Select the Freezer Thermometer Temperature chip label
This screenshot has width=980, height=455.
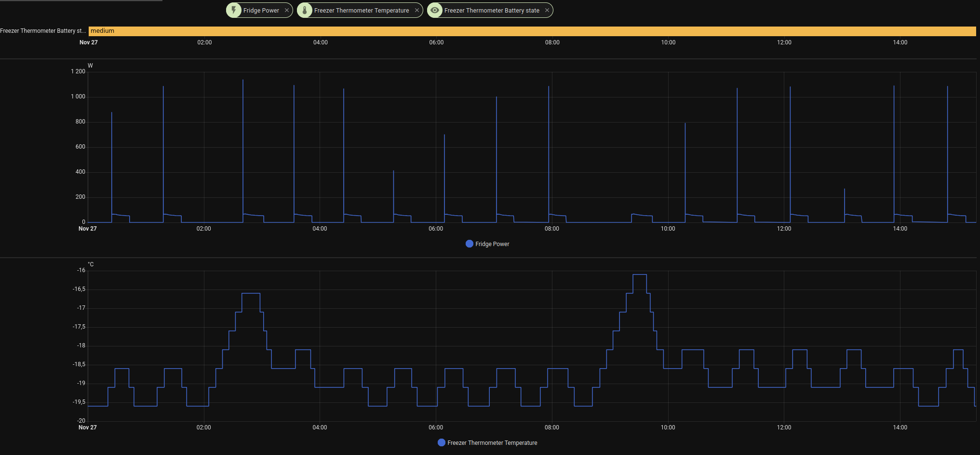click(361, 10)
